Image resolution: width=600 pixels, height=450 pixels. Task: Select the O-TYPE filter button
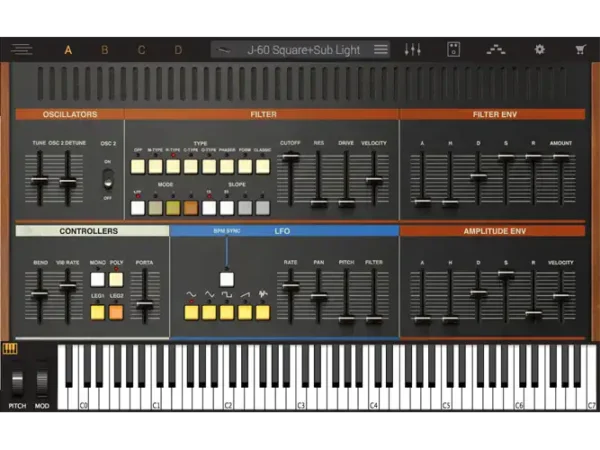pyautogui.click(x=209, y=166)
